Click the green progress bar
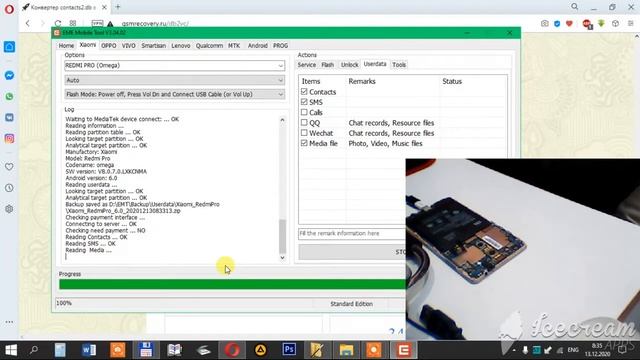 tap(232, 284)
